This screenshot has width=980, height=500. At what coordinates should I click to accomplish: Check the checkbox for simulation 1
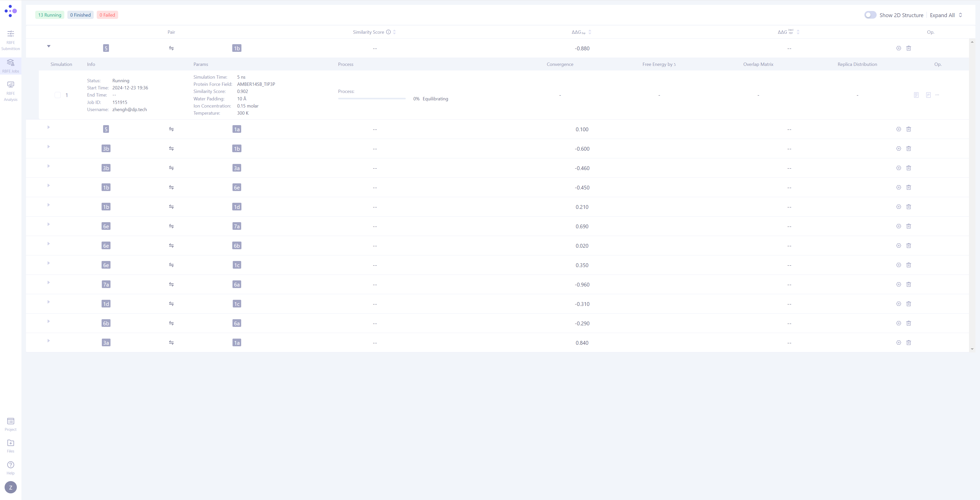(x=58, y=95)
